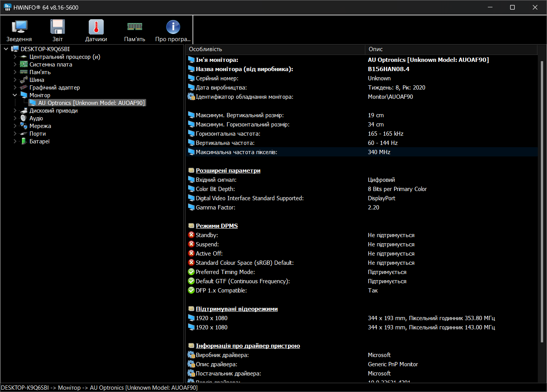Click the status bar path text
The image size is (547, 392).
coord(99,388)
